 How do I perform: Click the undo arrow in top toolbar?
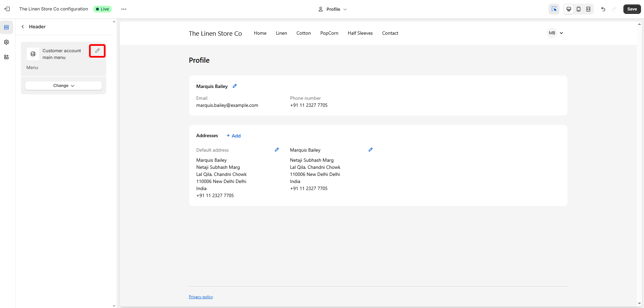pos(603,9)
